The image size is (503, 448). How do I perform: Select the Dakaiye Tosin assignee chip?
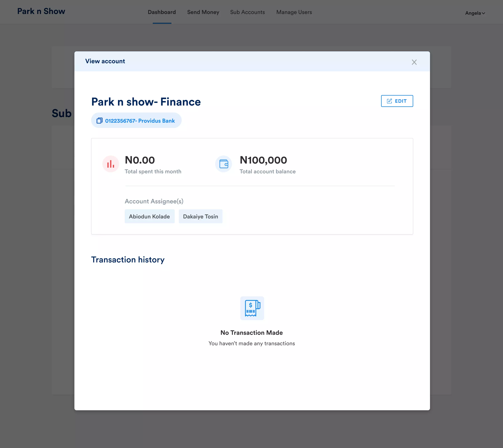coord(200,216)
